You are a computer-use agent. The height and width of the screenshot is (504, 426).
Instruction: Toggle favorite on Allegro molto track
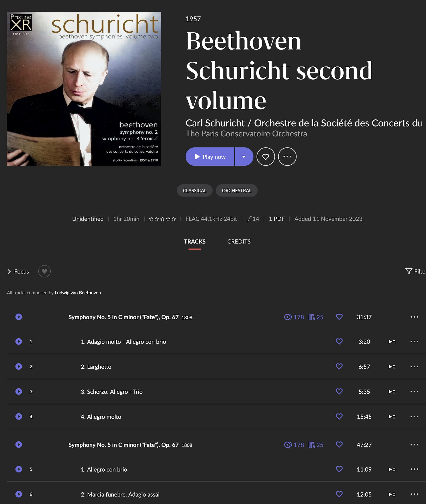pyautogui.click(x=339, y=417)
